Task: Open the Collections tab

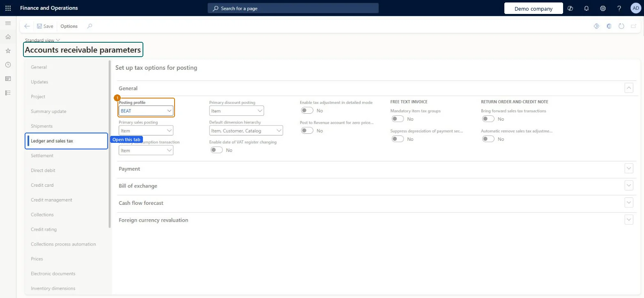Action: point(42,215)
